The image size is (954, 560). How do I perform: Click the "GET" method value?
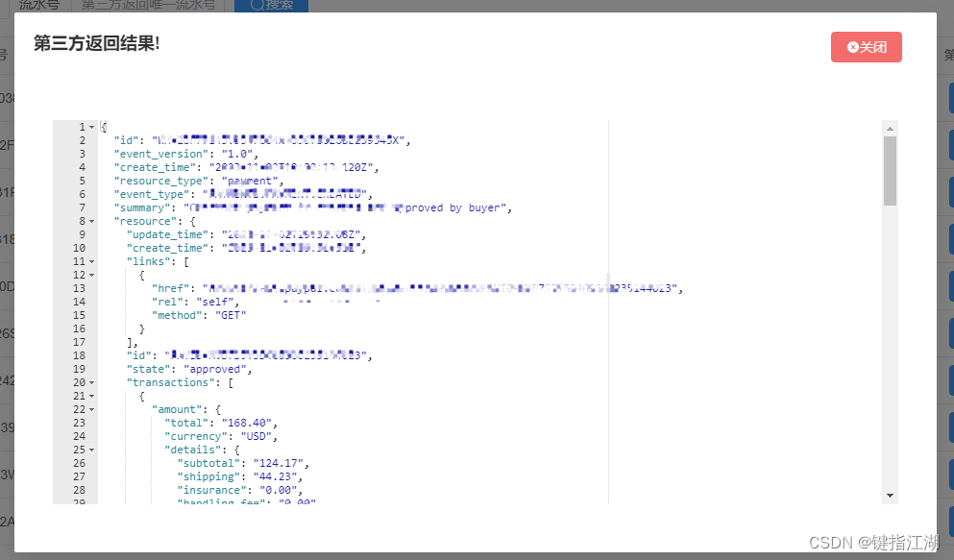232,315
